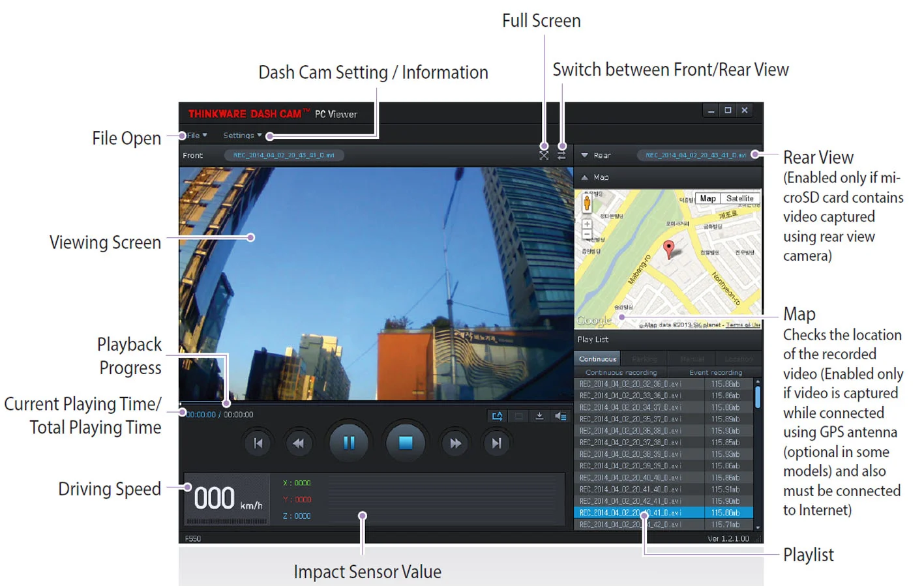Select REC_2014_04_02_20_41_40_D.avi in the playlist
Screen dimensions: 924x586
coord(664,490)
